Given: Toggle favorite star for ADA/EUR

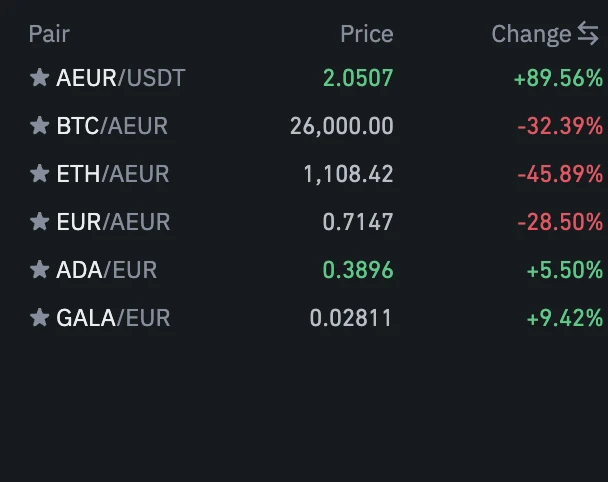Looking at the screenshot, I should click(x=39, y=270).
